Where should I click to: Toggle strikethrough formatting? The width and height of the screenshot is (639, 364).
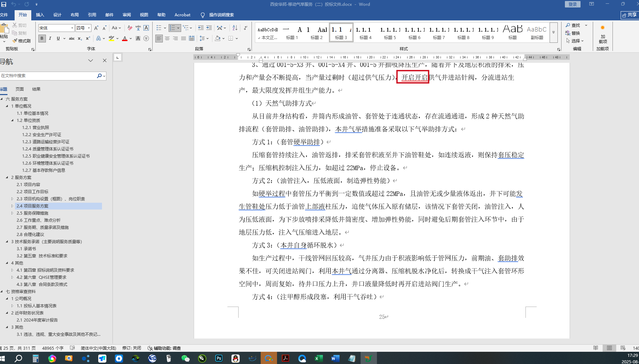pyautogui.click(x=72, y=38)
